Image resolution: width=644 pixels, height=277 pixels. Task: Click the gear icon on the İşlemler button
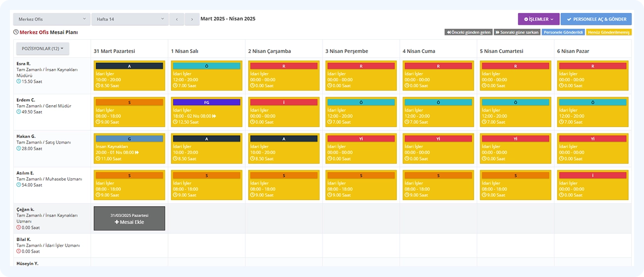click(526, 19)
